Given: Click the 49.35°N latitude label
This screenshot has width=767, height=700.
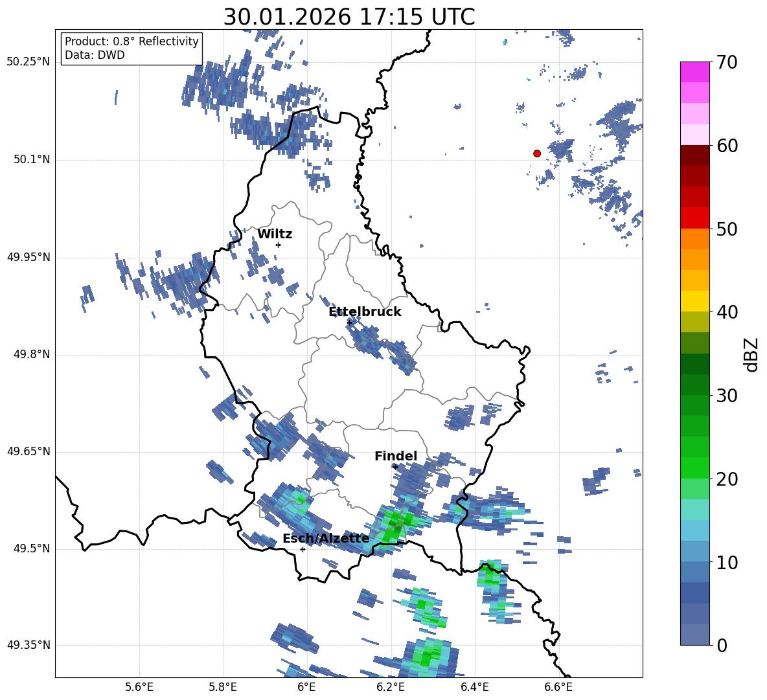Looking at the screenshot, I should (x=29, y=645).
